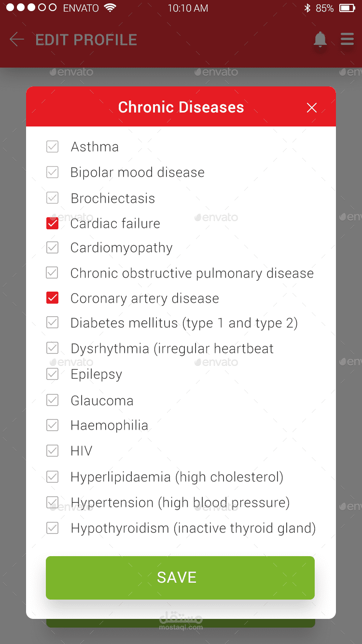Uncheck the Cardiac failure checkbox
This screenshot has height=644, width=362.
[53, 223]
